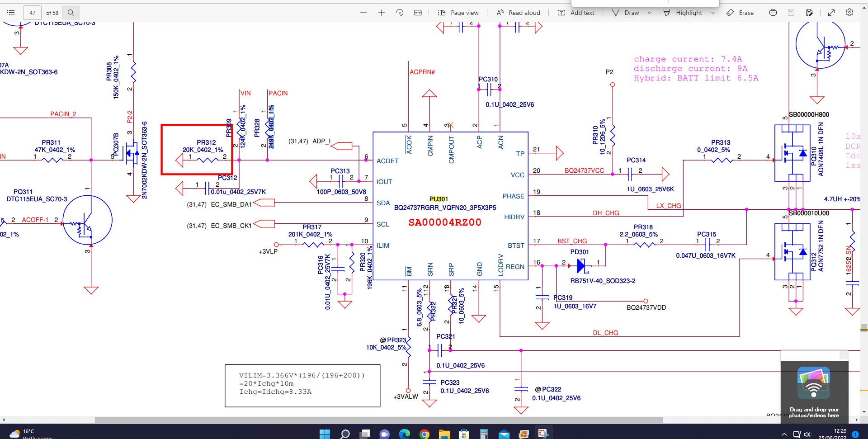
Task: Click the Save as icon
Action: tap(809, 13)
